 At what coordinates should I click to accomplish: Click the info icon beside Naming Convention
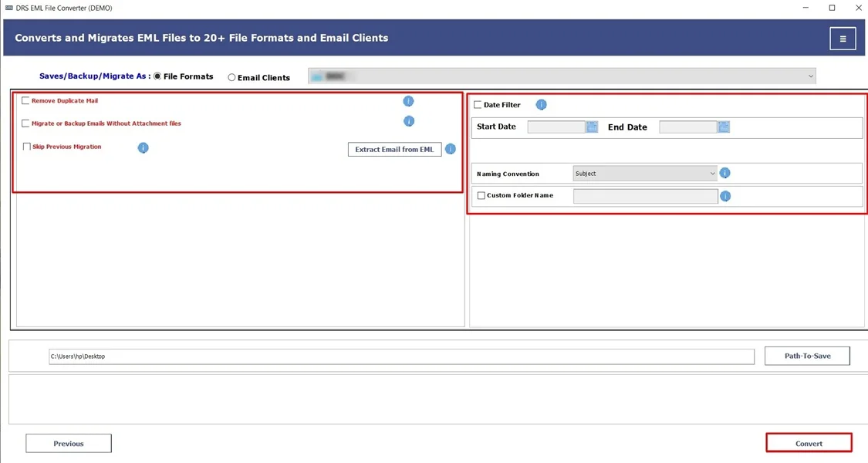[724, 173]
